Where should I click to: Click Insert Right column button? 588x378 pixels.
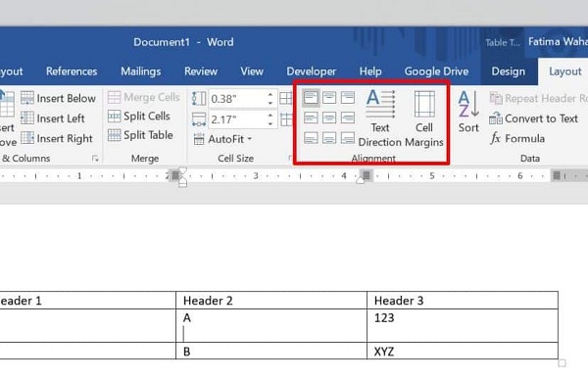click(57, 138)
